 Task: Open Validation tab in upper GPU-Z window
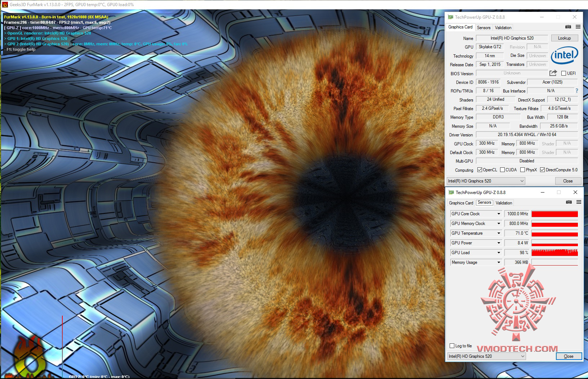point(503,28)
